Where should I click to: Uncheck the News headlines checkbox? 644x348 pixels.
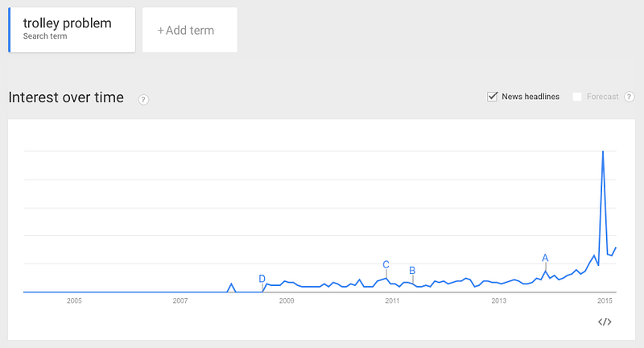[x=492, y=97]
